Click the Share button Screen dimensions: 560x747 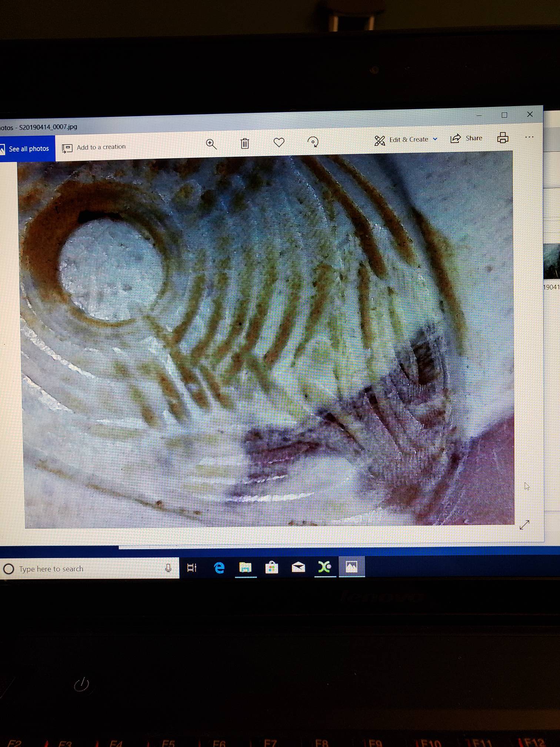pos(466,138)
